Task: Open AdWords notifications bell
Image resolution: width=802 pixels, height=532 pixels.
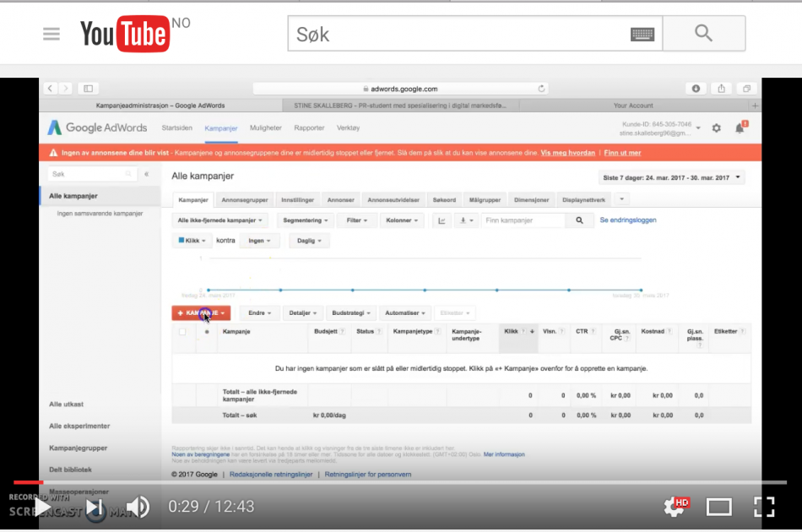Action: [x=740, y=128]
